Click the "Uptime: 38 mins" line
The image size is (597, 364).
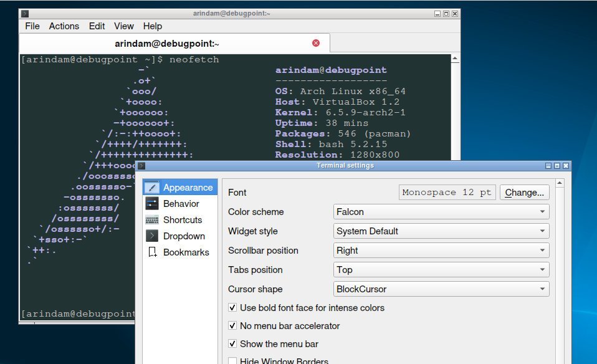(322, 123)
